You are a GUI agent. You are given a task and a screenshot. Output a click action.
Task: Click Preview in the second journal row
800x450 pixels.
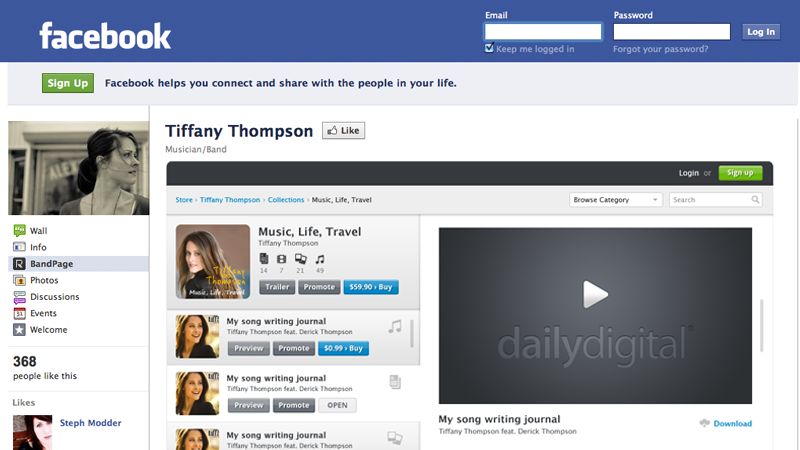(x=248, y=405)
